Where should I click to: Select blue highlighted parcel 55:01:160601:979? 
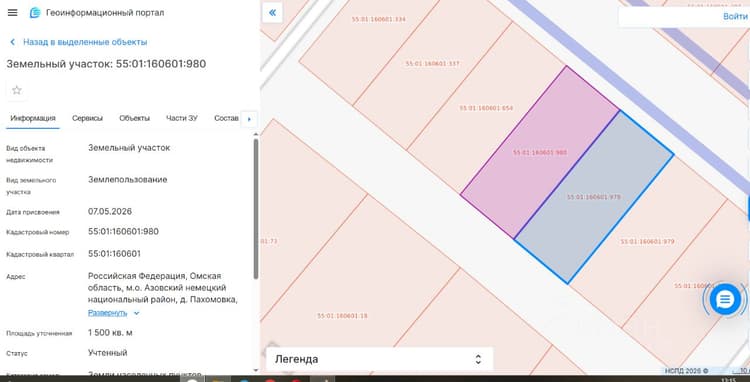(x=593, y=197)
